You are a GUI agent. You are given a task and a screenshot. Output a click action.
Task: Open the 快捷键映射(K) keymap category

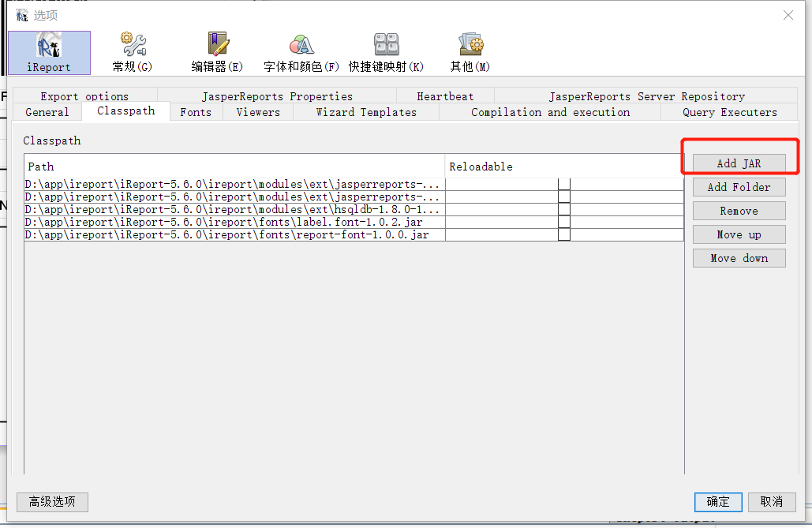387,52
